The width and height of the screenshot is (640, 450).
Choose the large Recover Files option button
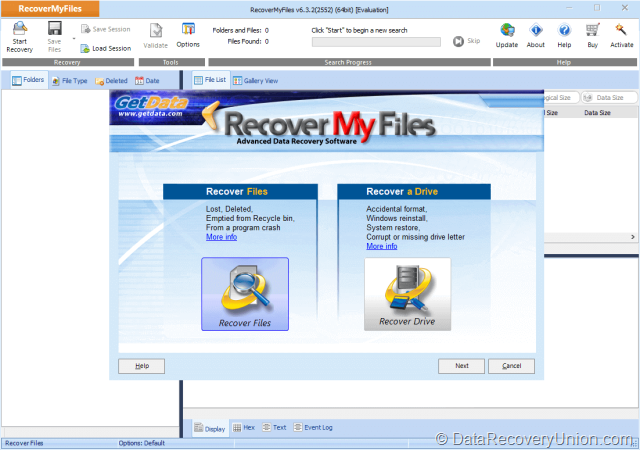tap(245, 294)
